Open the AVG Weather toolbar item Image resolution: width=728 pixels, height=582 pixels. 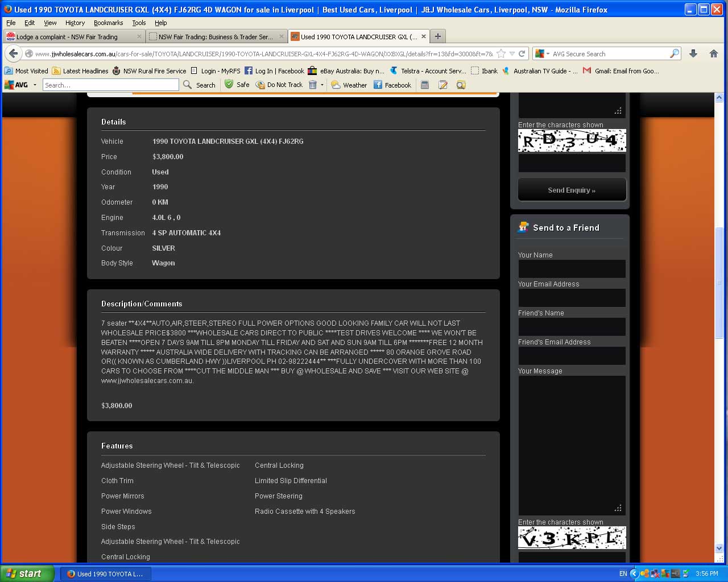coord(349,85)
